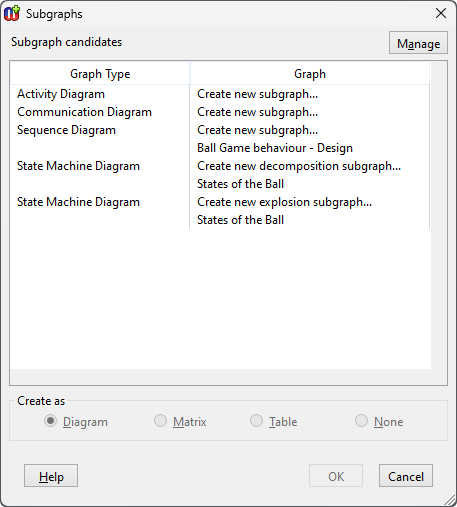
Task: Select States of the Ball under decomposition
Action: (240, 184)
